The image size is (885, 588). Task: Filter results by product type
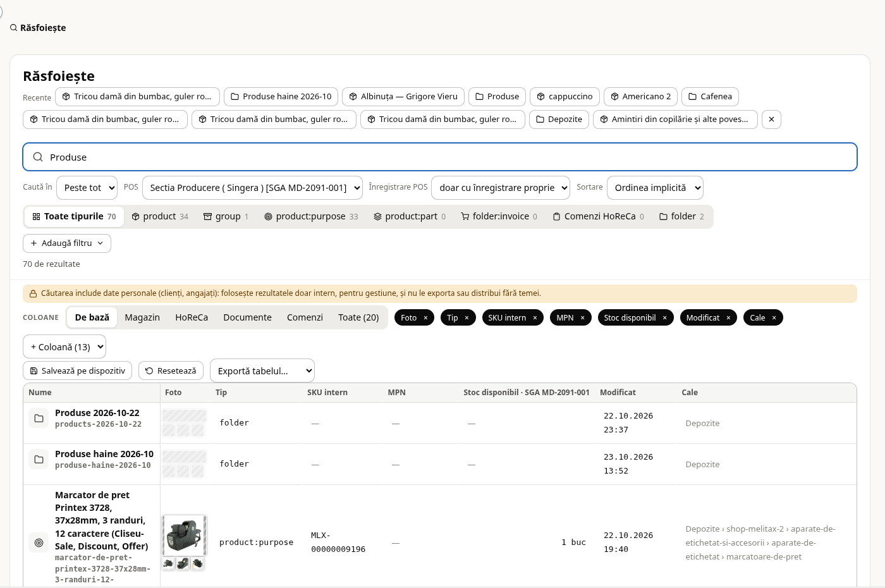[x=160, y=216]
